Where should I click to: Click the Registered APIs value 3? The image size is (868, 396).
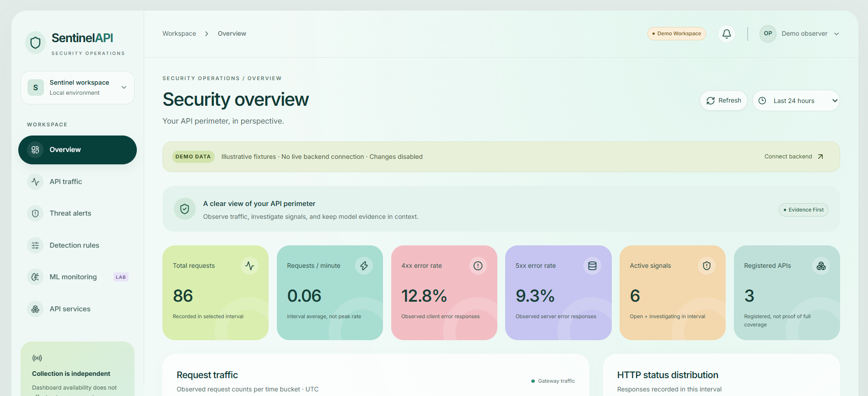pos(749,296)
